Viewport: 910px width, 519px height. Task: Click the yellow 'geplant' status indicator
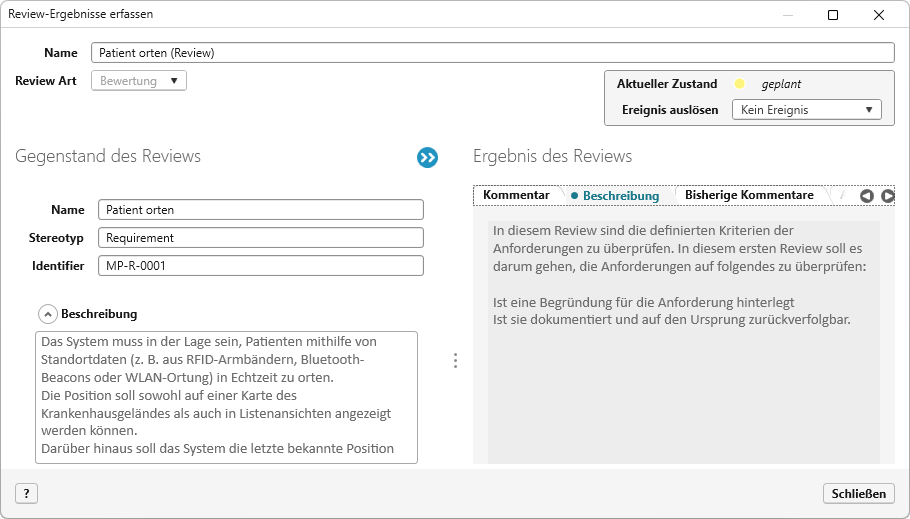739,84
